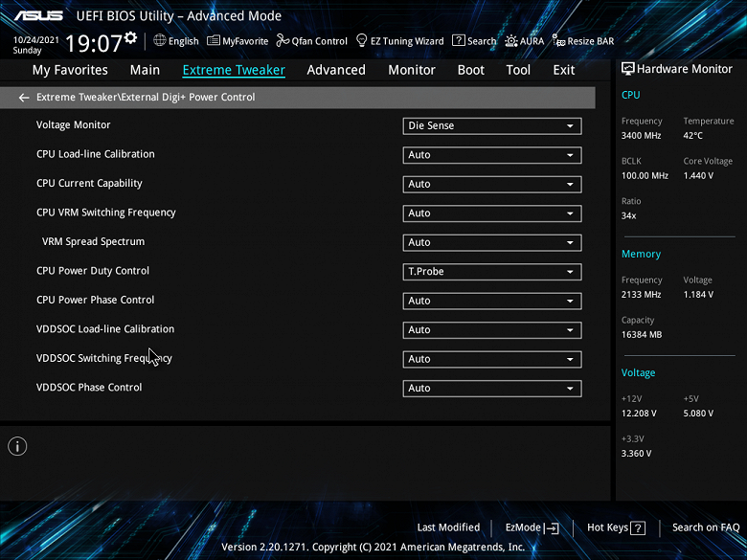747x560 pixels.
Task: Open CPU Load-line Calibration dropdown
Action: [x=492, y=155]
